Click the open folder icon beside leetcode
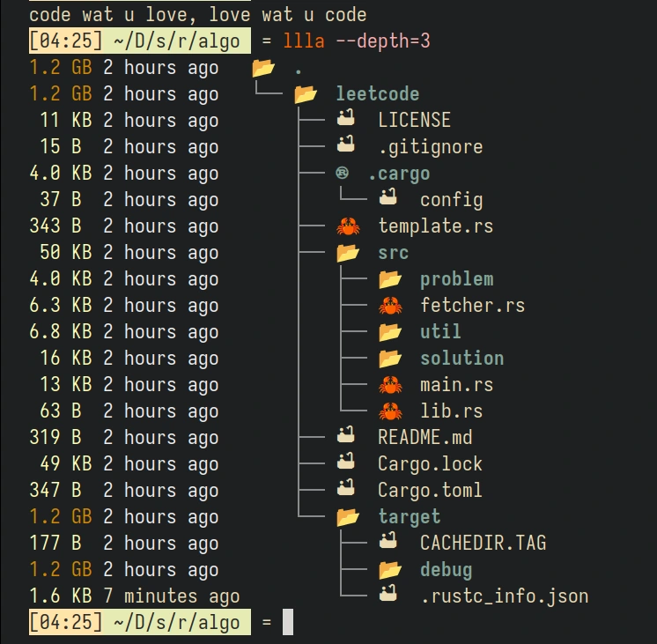Viewport: 657px width, 644px height. [x=305, y=94]
